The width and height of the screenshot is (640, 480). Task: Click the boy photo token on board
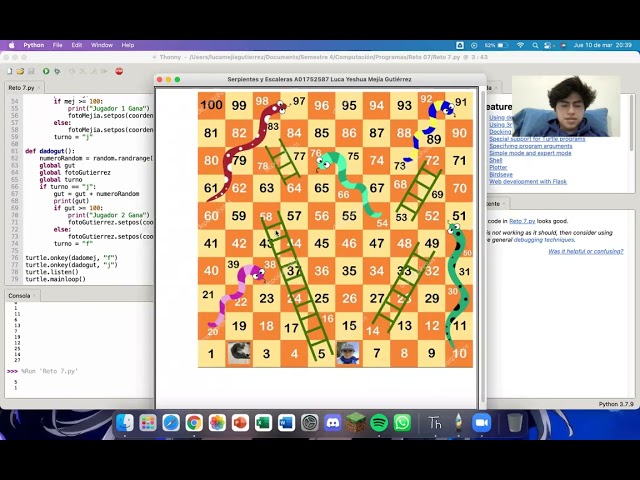click(x=348, y=353)
